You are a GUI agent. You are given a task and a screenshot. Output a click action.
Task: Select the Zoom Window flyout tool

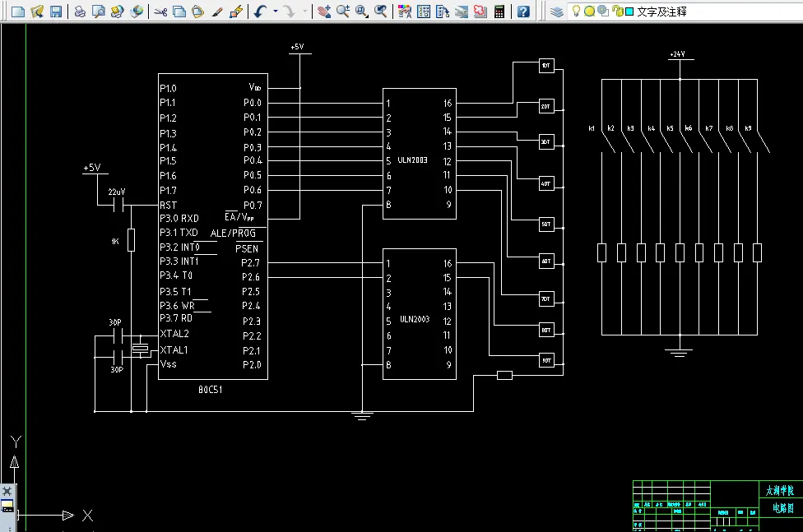[361, 12]
